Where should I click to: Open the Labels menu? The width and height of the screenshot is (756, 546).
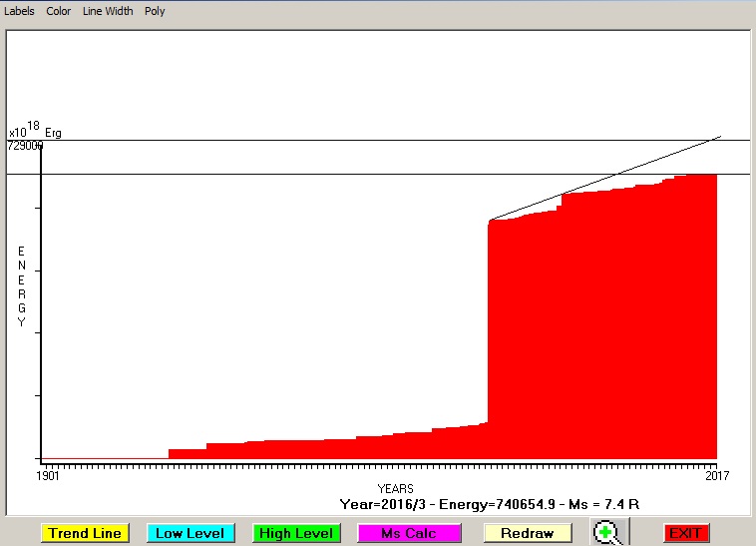point(19,11)
